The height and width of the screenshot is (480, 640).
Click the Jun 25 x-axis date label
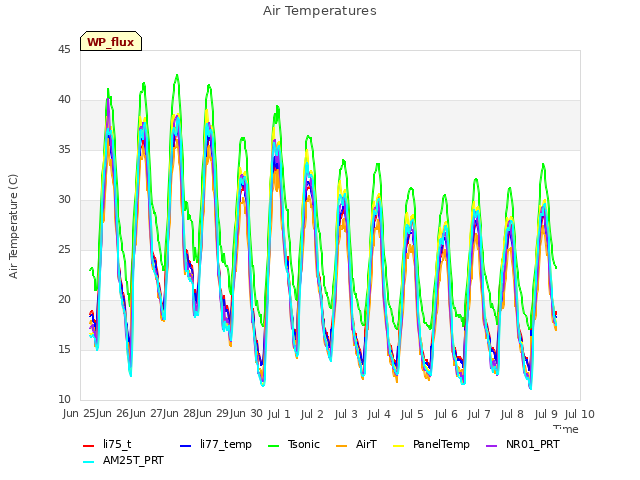point(79,413)
